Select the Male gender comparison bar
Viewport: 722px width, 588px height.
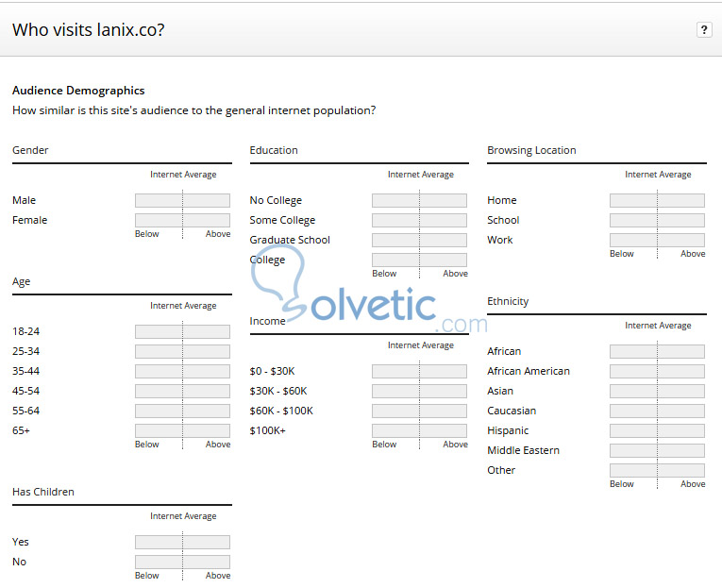[x=182, y=200]
